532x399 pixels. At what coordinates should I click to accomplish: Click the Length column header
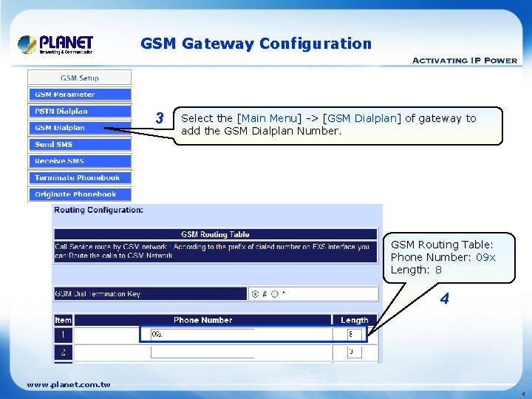355,320
